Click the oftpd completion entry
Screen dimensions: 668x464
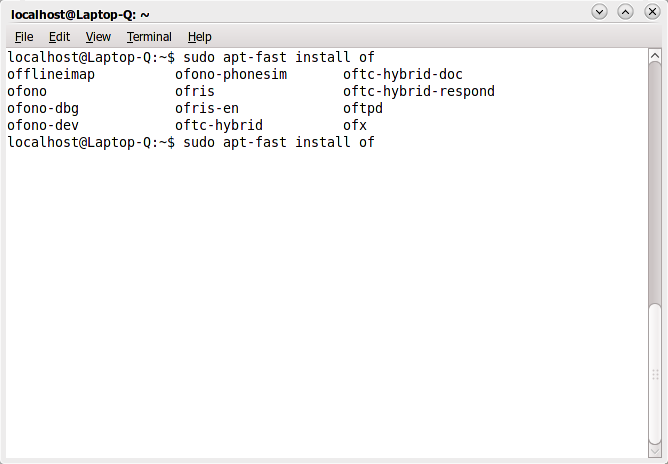tap(363, 109)
